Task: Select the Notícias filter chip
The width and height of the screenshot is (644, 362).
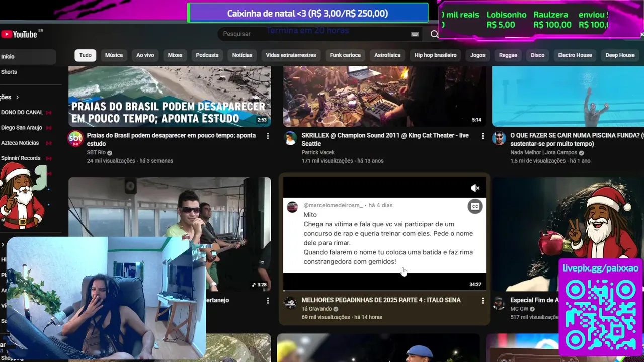Action: coord(242,55)
